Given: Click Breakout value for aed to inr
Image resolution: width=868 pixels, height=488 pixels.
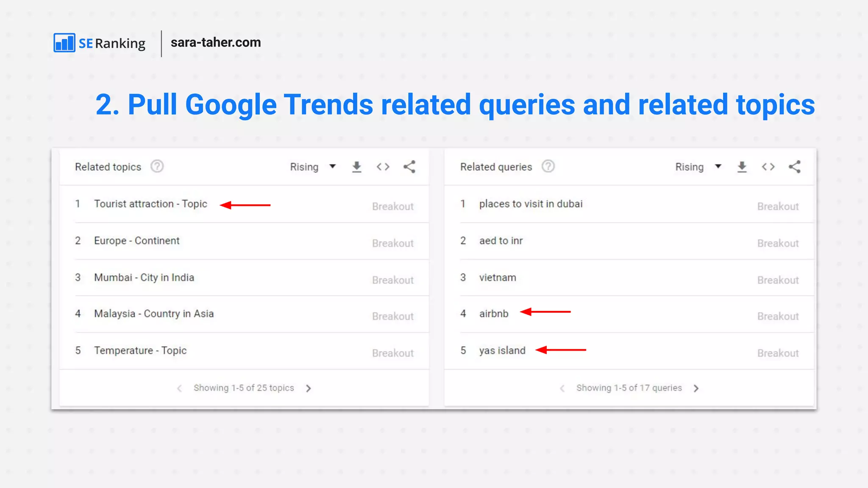Looking at the screenshot, I should point(778,244).
